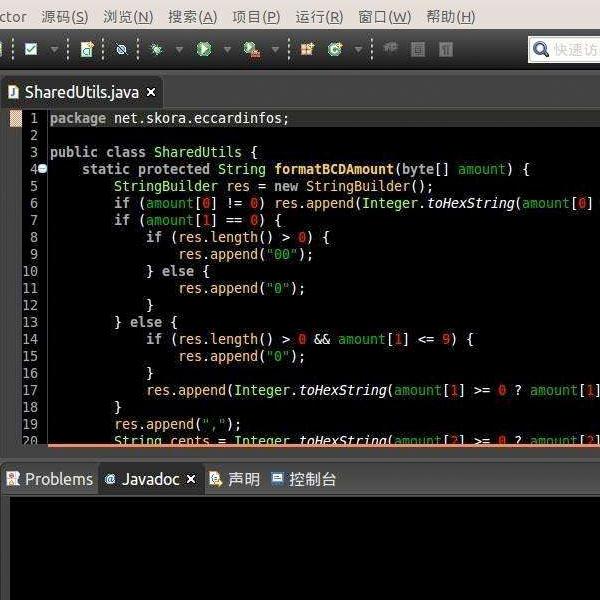The width and height of the screenshot is (600, 600).
Task: Click line number 7 in the gutter
Action: (34, 220)
